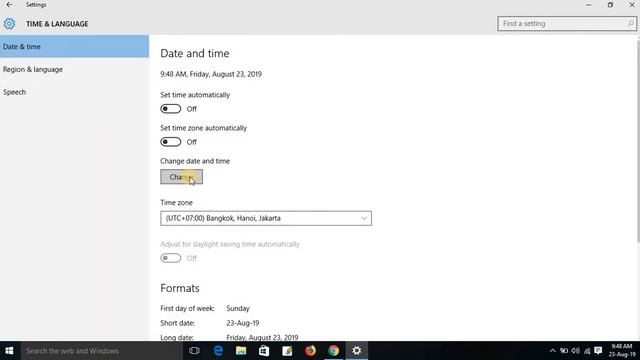
Task: Click the search magnifier icon
Action: [630, 24]
